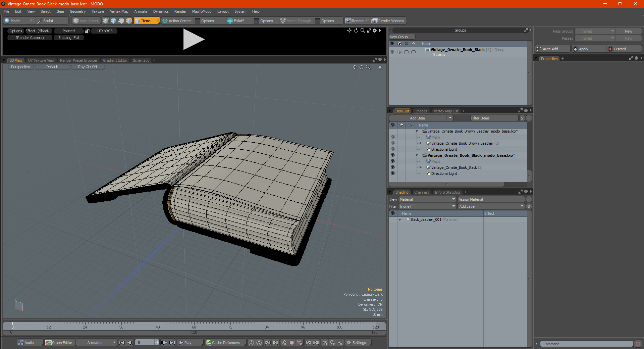
Task: Select Materials selection mode cube icon
Action: pyautogui.click(x=129, y=21)
